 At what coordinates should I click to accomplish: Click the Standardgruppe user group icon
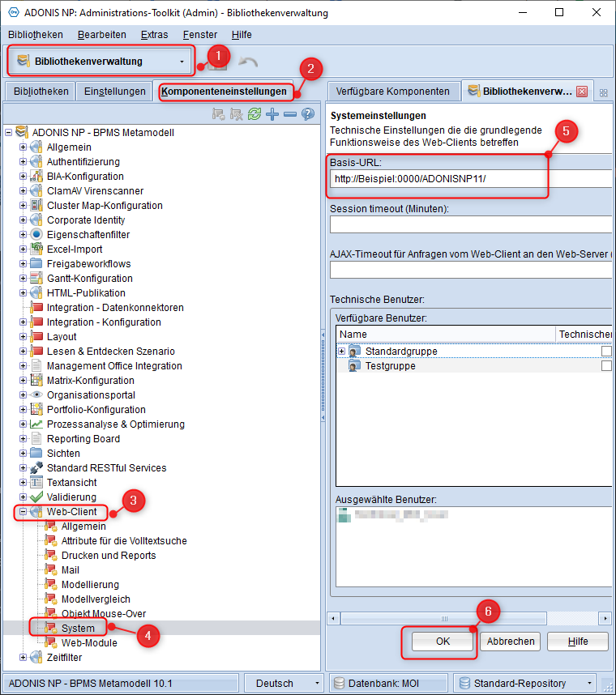(354, 352)
